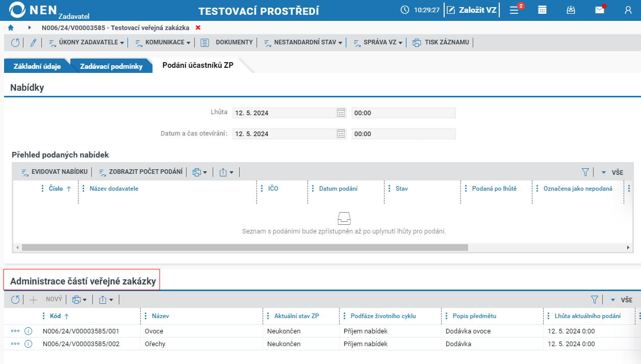641x364 pixels.
Task: Click Zobrazit počet podání button
Action: click(140, 172)
